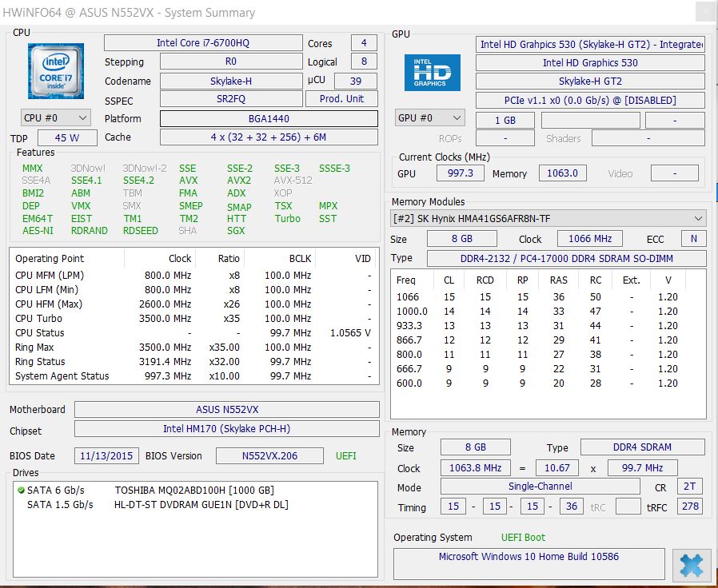Click memory clock 1063.8 MHz

tap(475, 467)
